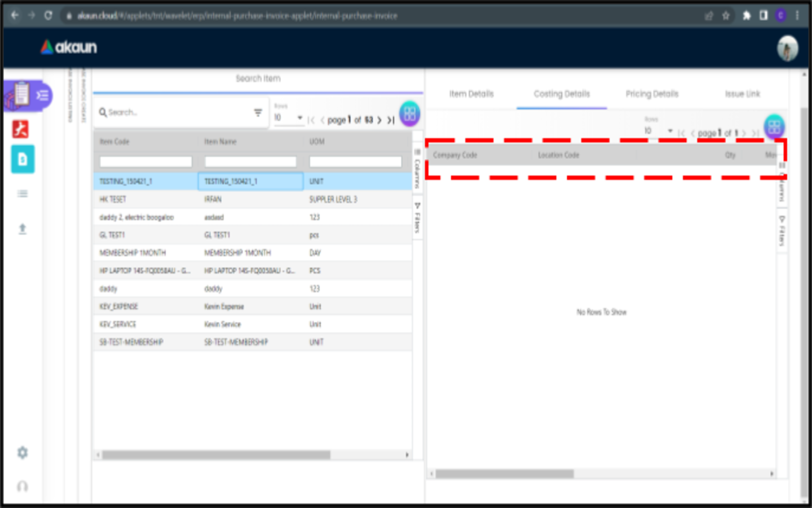
Task: Open the red PDF icon in the sidebar
Action: [x=21, y=129]
